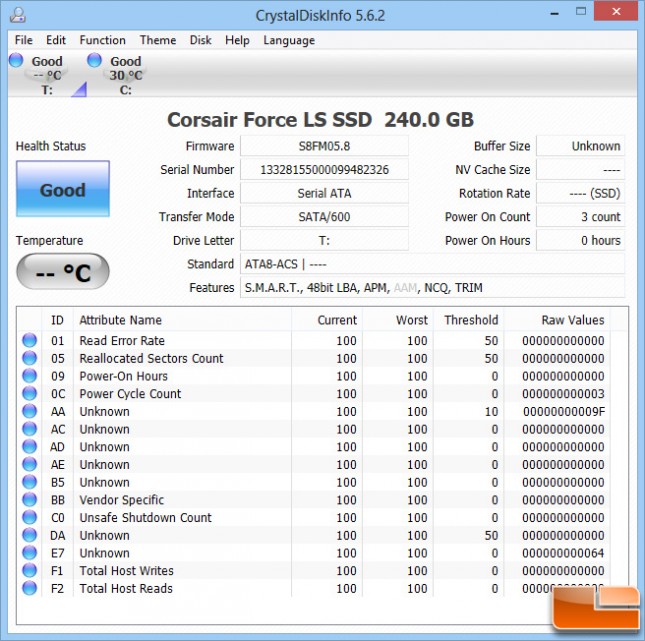Select the Total Host Reads attribute name
The height and width of the screenshot is (641, 645).
[x=126, y=588]
